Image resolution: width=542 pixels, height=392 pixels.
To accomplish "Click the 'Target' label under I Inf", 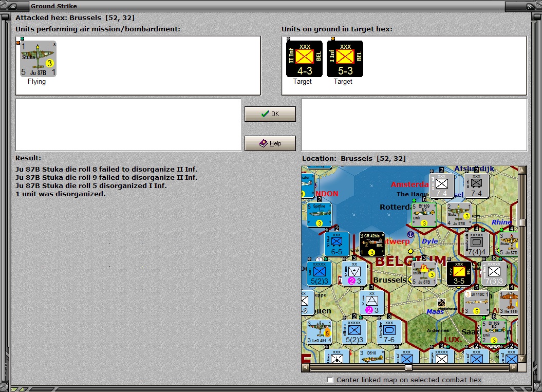I will tap(343, 82).
